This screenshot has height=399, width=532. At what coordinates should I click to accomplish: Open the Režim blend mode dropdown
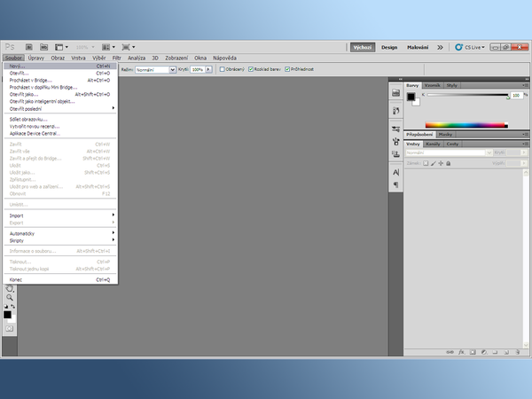coord(156,68)
